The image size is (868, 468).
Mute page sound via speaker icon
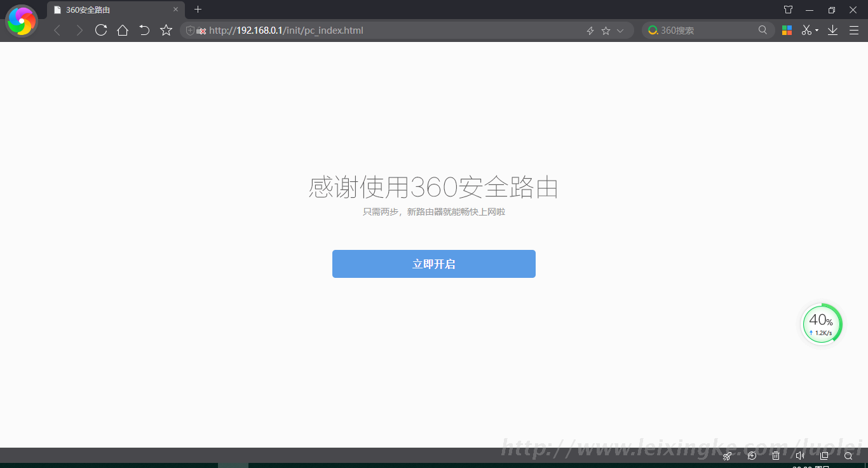pos(800,456)
